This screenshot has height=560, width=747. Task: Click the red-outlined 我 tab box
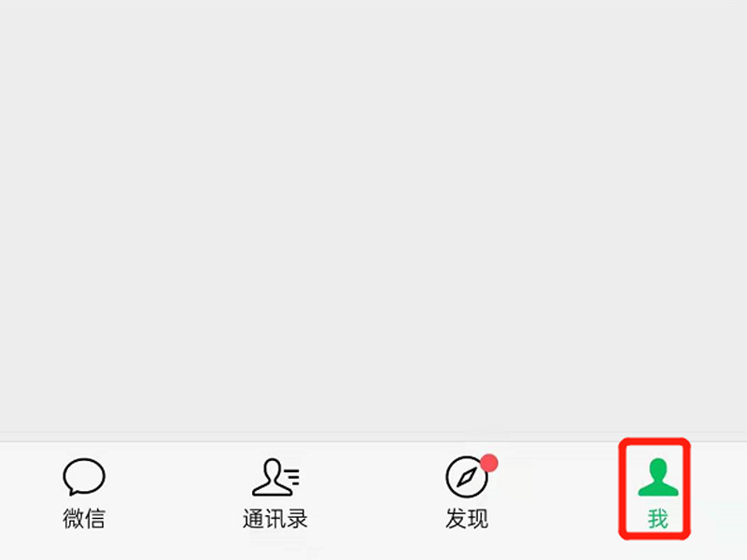pos(655,489)
